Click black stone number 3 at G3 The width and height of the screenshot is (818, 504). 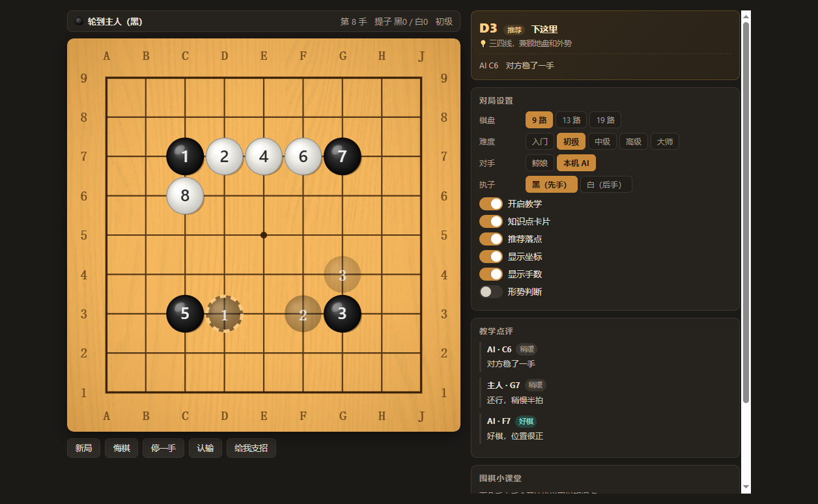click(x=342, y=313)
